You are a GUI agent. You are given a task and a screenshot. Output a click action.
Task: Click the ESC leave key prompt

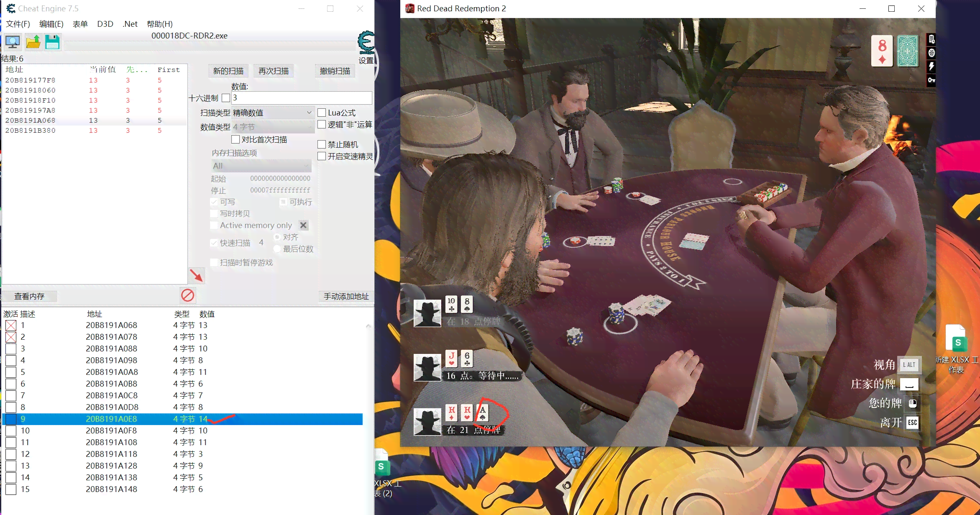[x=912, y=423]
